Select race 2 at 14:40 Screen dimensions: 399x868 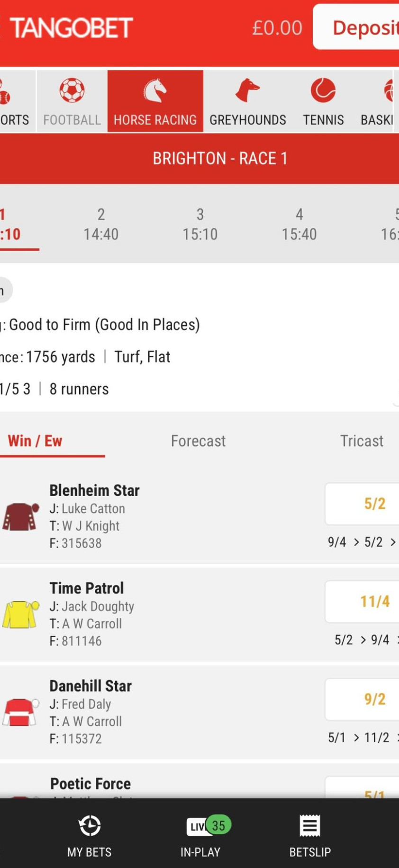(101, 224)
